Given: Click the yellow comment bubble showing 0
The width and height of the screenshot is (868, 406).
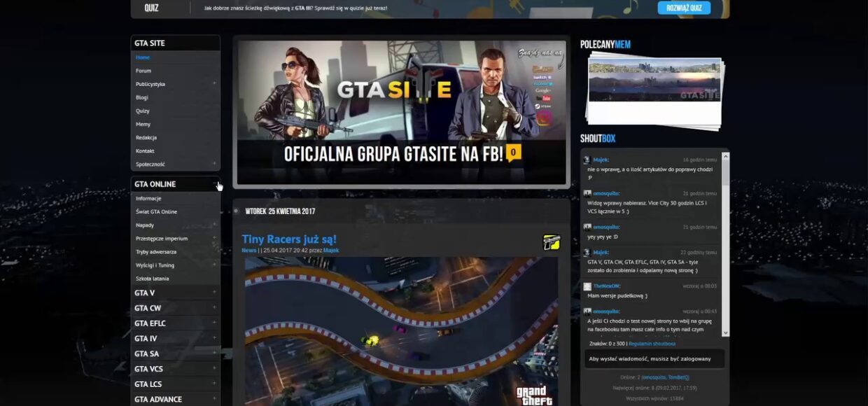Looking at the screenshot, I should [x=513, y=153].
